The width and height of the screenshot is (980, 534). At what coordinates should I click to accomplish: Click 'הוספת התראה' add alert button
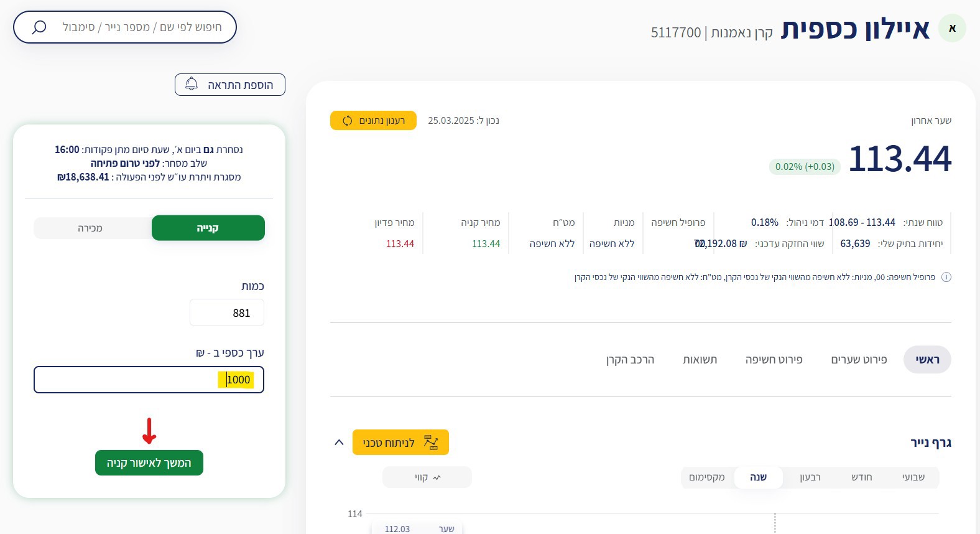point(230,85)
